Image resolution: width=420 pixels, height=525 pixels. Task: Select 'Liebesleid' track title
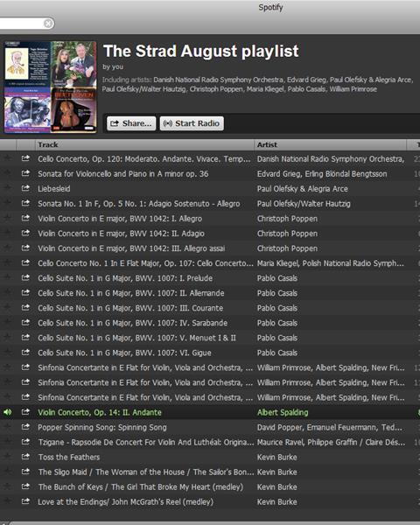(54, 189)
